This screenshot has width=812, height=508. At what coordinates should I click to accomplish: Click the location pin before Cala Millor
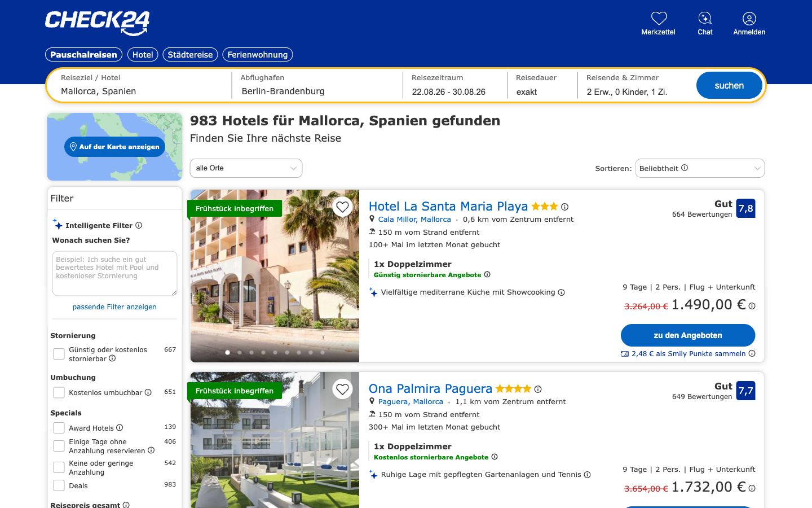coord(372,219)
